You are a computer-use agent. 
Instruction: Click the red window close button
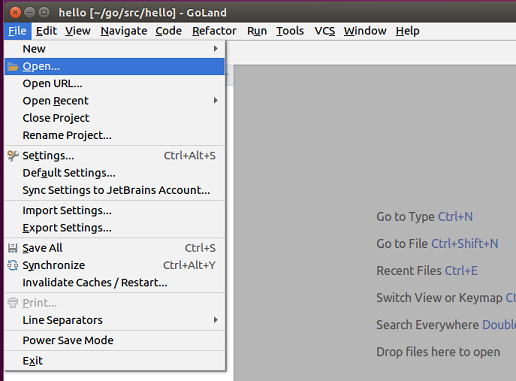pyautogui.click(x=15, y=13)
